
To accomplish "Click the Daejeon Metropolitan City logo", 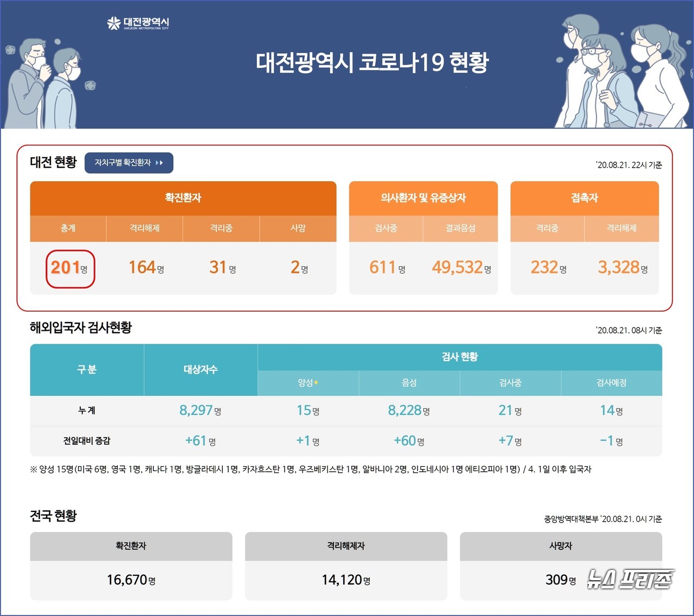I will click(138, 23).
